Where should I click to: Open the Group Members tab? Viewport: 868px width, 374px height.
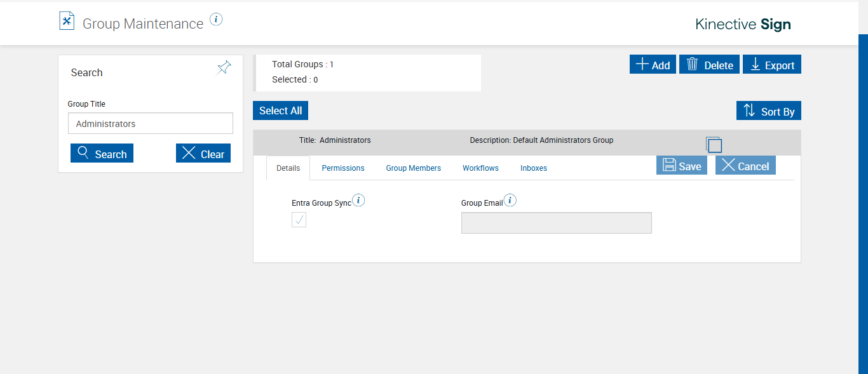click(413, 168)
